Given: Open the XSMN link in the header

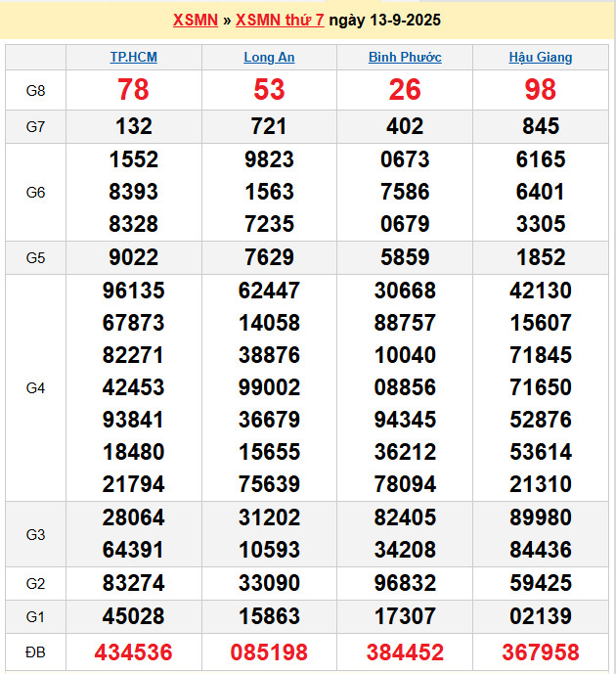Looking at the screenshot, I should click(195, 21).
